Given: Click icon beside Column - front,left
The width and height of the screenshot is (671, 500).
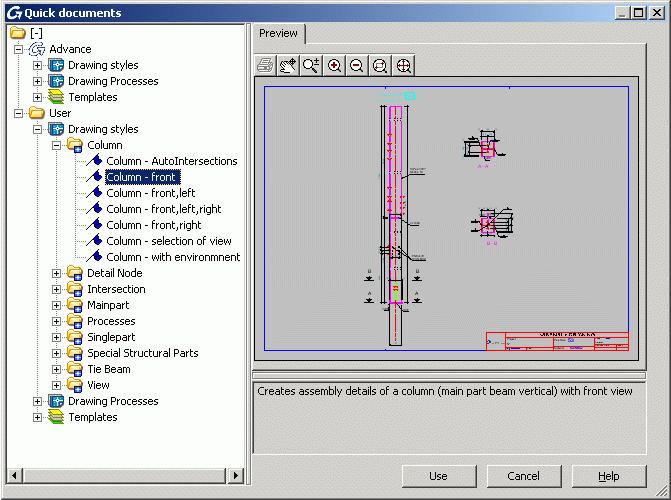Looking at the screenshot, I should [x=94, y=193].
